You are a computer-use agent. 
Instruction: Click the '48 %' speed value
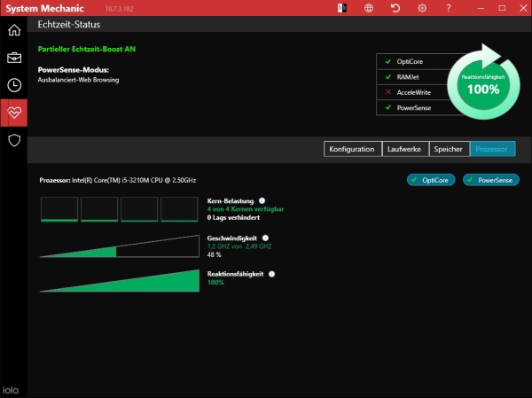[x=214, y=254]
